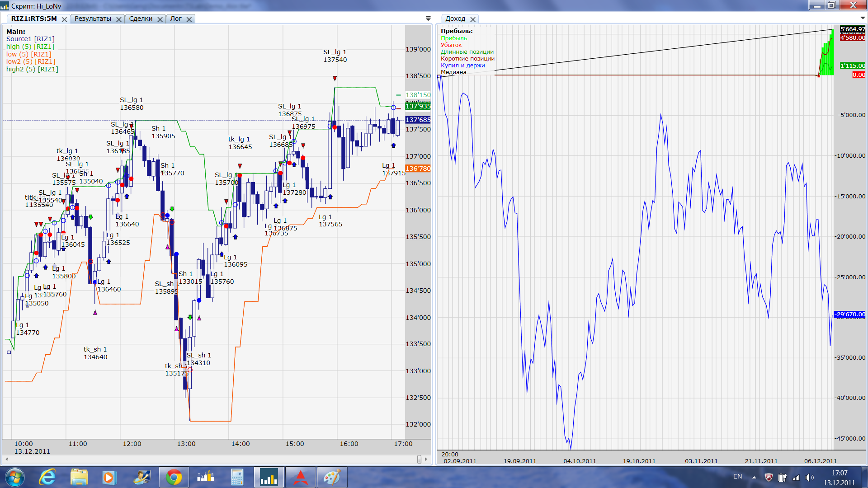868x488 pixels.
Task: Switch to the Сделки tab
Action: click(141, 19)
